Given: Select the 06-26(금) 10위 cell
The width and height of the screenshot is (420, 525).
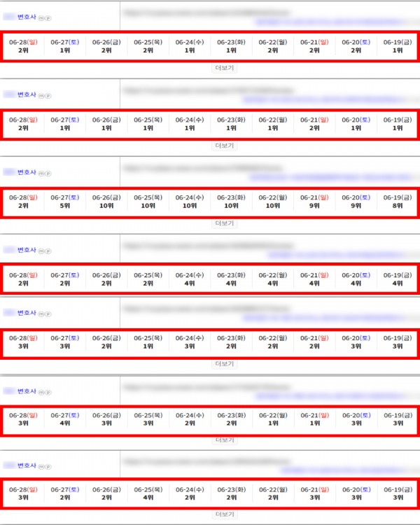Looking at the screenshot, I should pos(106,202).
